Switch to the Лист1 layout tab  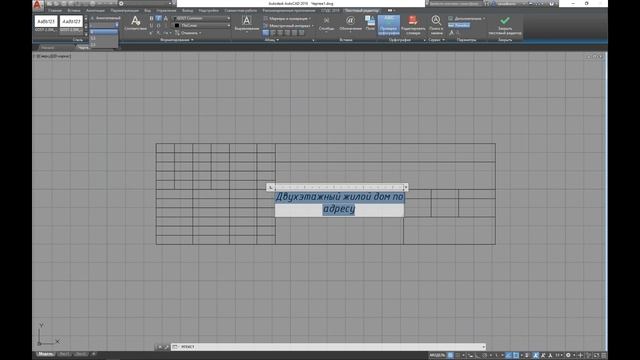click(x=64, y=354)
